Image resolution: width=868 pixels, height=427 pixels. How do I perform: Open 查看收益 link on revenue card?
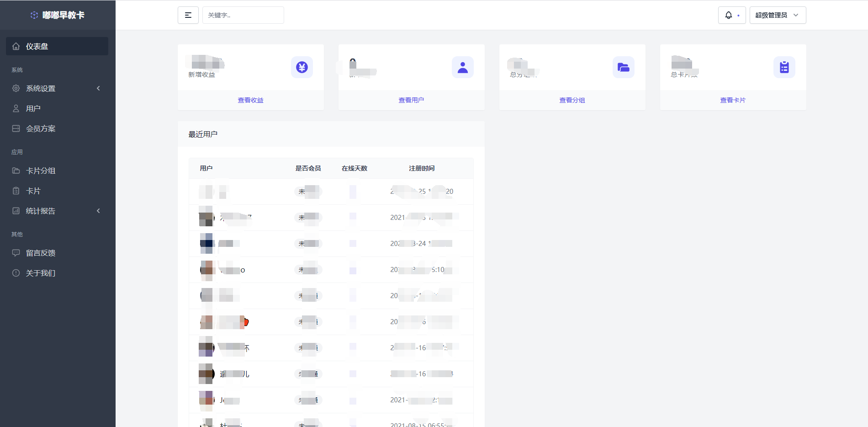pyautogui.click(x=250, y=100)
